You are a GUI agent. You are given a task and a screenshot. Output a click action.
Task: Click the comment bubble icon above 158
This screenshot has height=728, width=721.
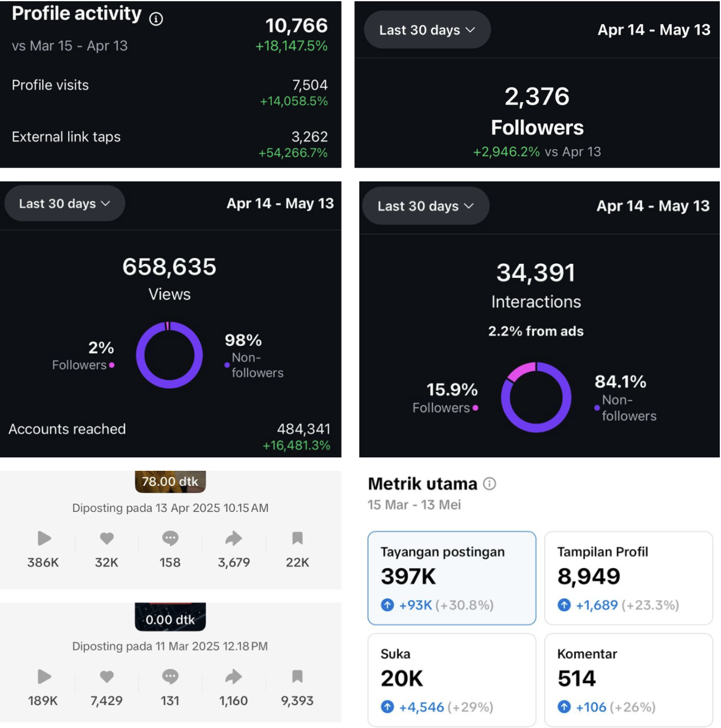pyautogui.click(x=170, y=538)
